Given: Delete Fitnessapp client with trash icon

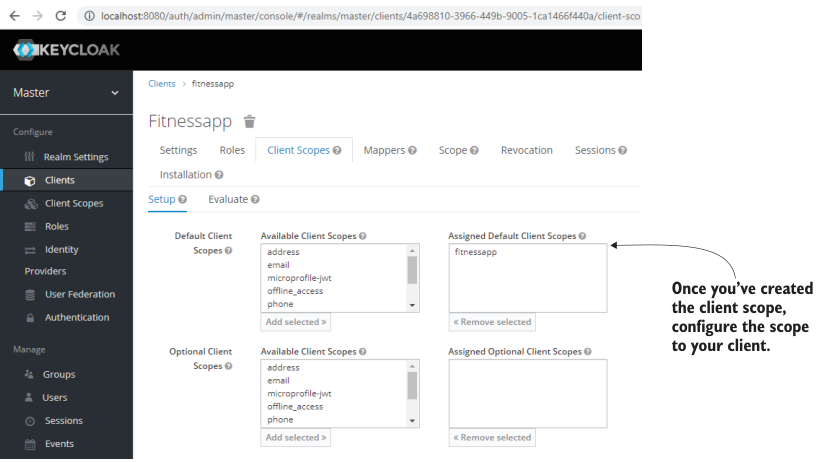Looking at the screenshot, I should 249,121.
